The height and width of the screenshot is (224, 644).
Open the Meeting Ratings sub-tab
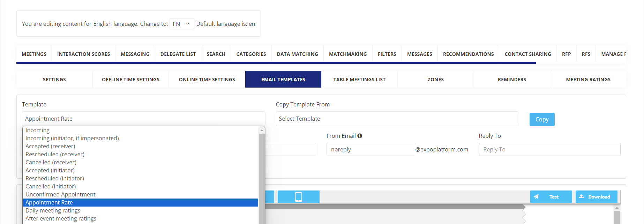click(x=588, y=80)
